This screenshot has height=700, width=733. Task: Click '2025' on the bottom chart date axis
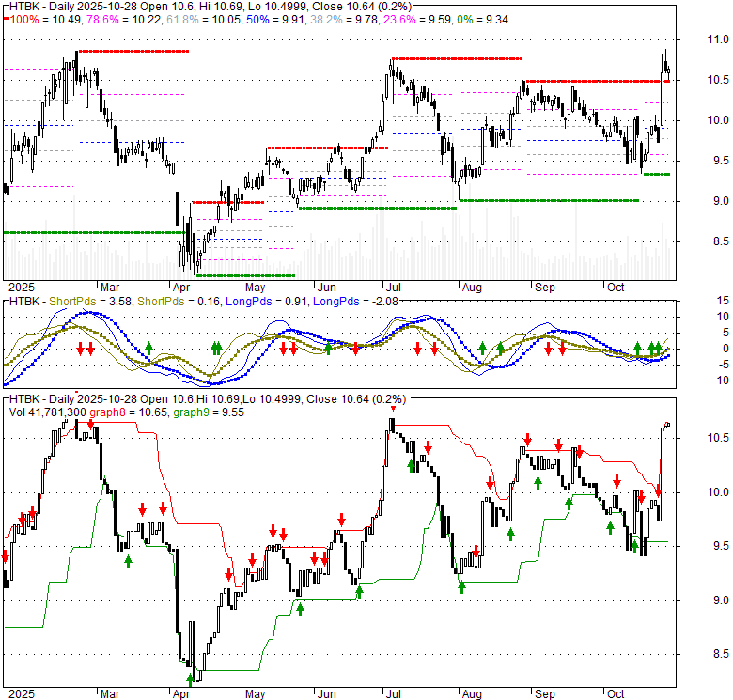tap(22, 694)
